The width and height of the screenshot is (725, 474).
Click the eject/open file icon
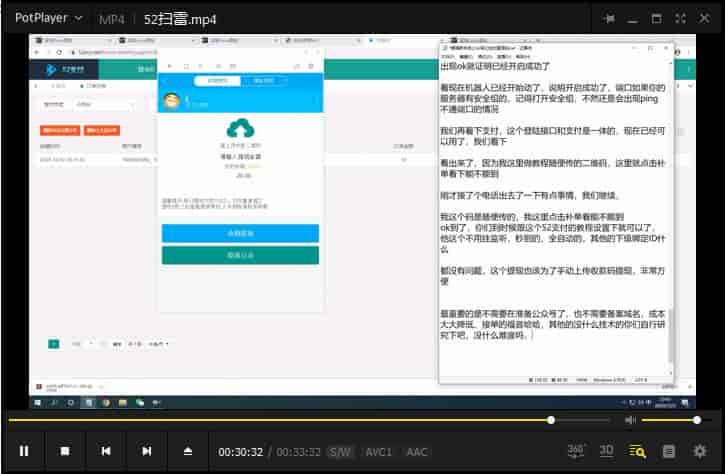[x=188, y=452]
